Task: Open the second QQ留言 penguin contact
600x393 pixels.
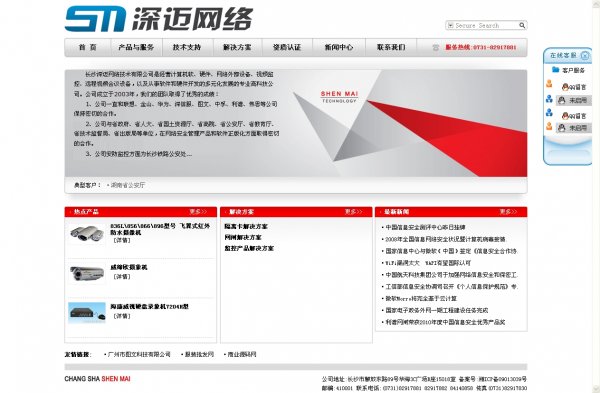Action: point(574,115)
